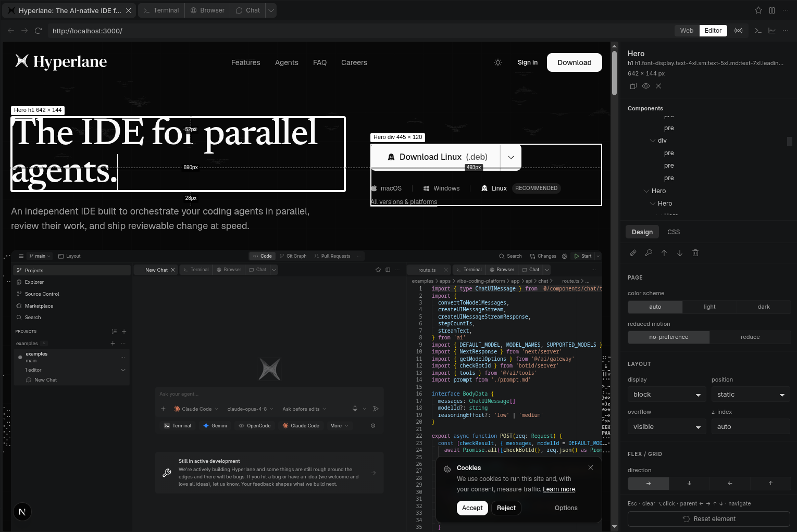This screenshot has height=532, width=797.
Task: Reject cookies
Action: point(506,508)
